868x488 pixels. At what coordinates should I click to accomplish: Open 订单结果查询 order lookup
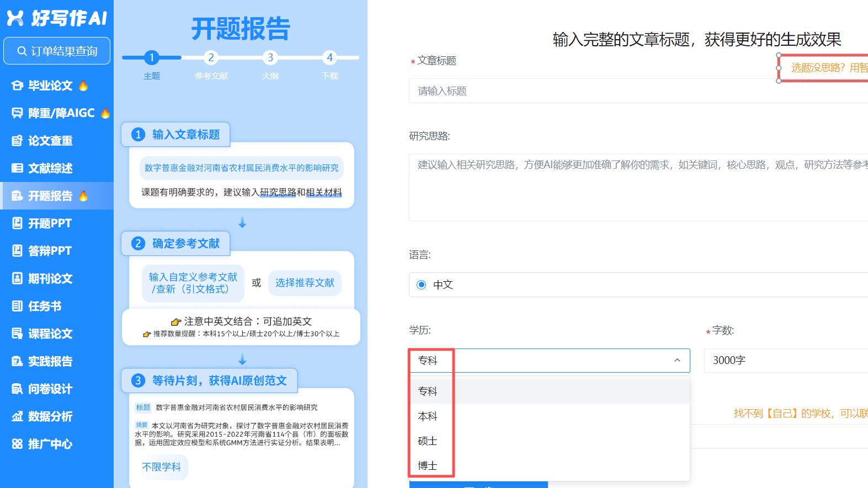pyautogui.click(x=57, y=51)
